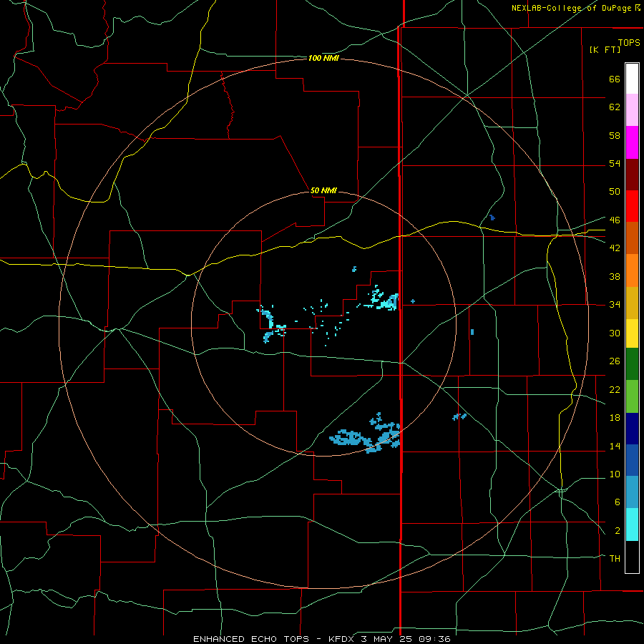Click the '22' legend value
The image size is (644, 644).
(615, 390)
